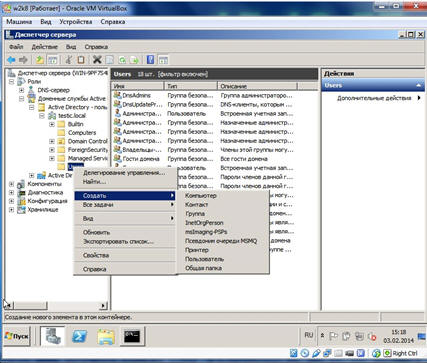This screenshot has height=363, width=427.
Task: Select Computers folder in tree
Action: (x=82, y=133)
